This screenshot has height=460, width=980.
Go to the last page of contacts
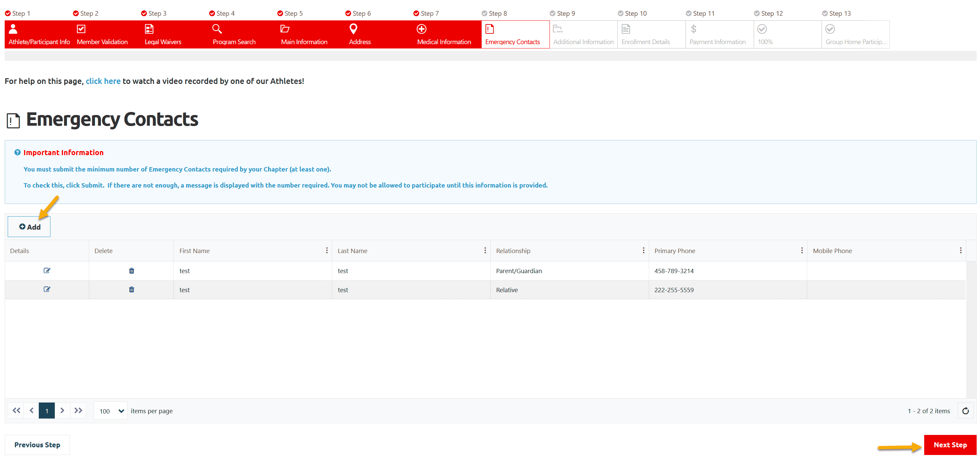click(78, 411)
